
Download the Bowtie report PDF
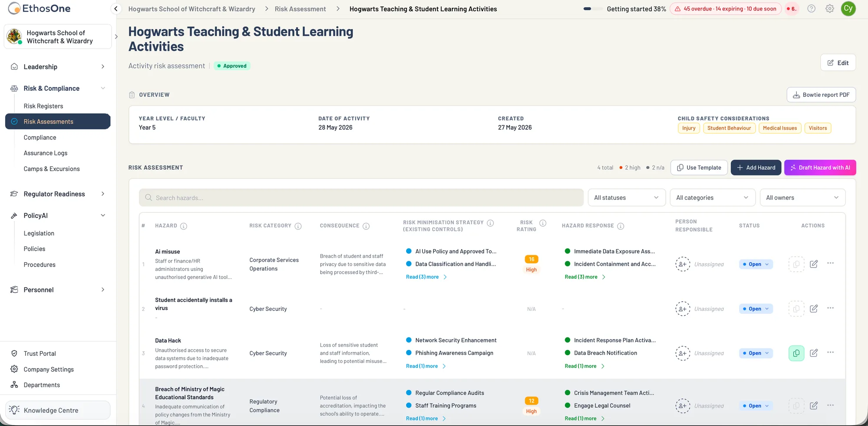[821, 95]
